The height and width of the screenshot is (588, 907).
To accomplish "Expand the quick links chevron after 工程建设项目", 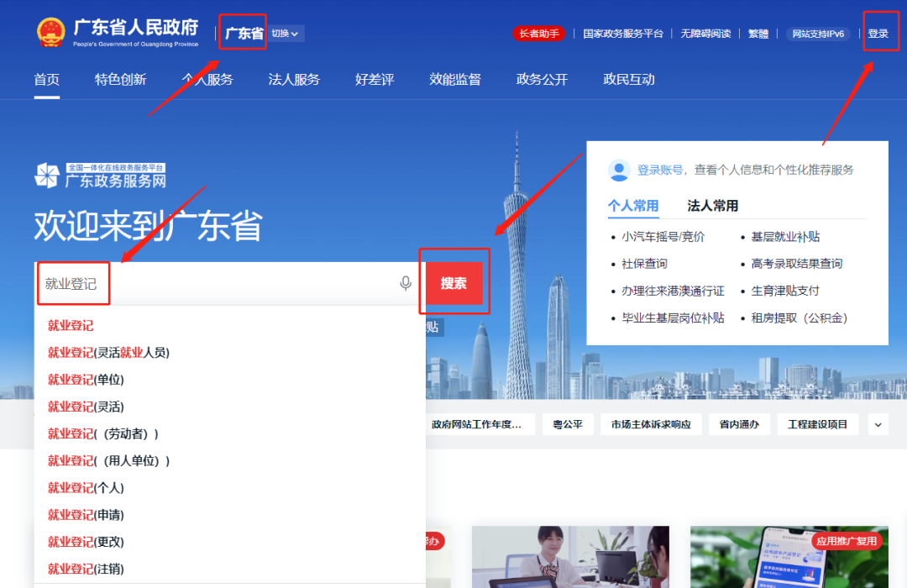I will (878, 425).
